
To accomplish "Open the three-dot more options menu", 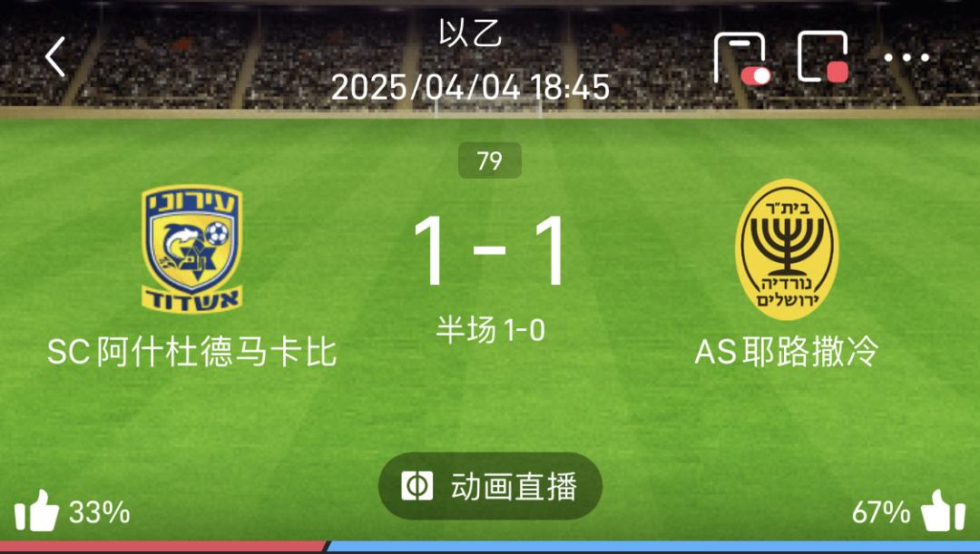I will click(x=906, y=57).
